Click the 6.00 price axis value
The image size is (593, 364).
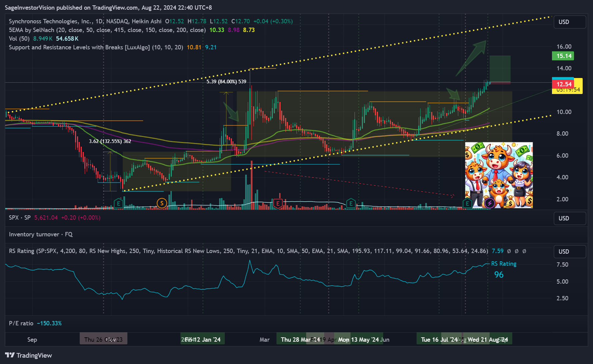pyautogui.click(x=562, y=156)
